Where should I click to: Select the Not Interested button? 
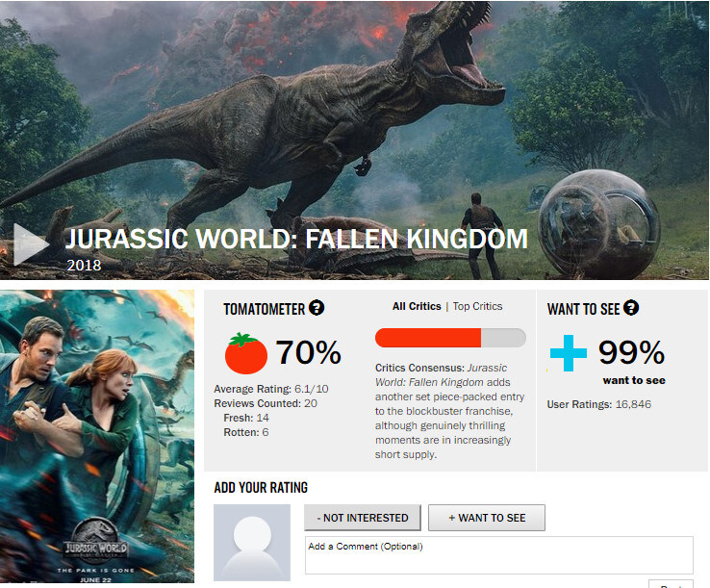[363, 518]
